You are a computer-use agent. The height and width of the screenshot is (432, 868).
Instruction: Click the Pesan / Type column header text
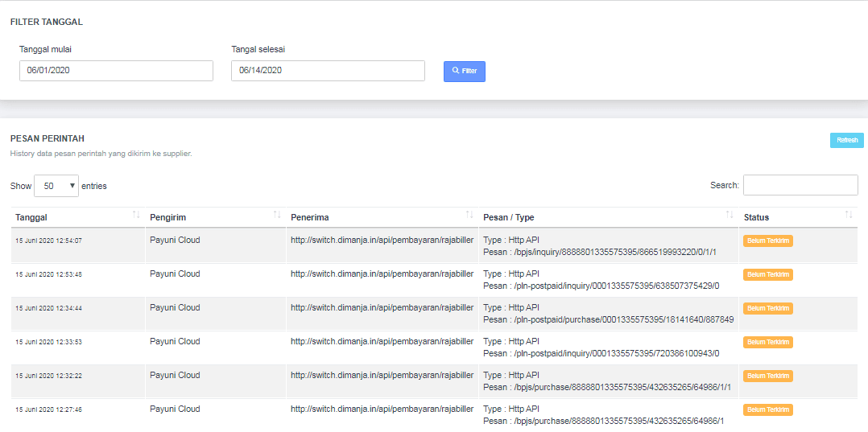pyautogui.click(x=509, y=217)
